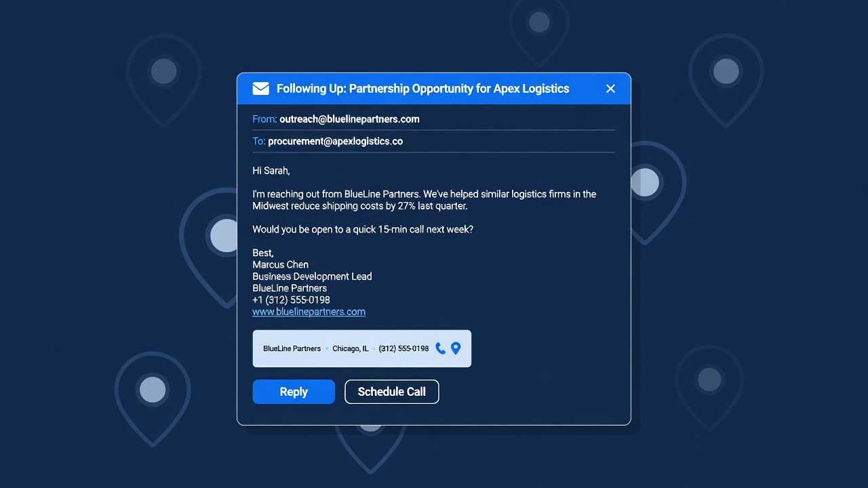Image resolution: width=868 pixels, height=488 pixels.
Task: Open the www.bluelinepartners.com link
Action: [309, 312]
